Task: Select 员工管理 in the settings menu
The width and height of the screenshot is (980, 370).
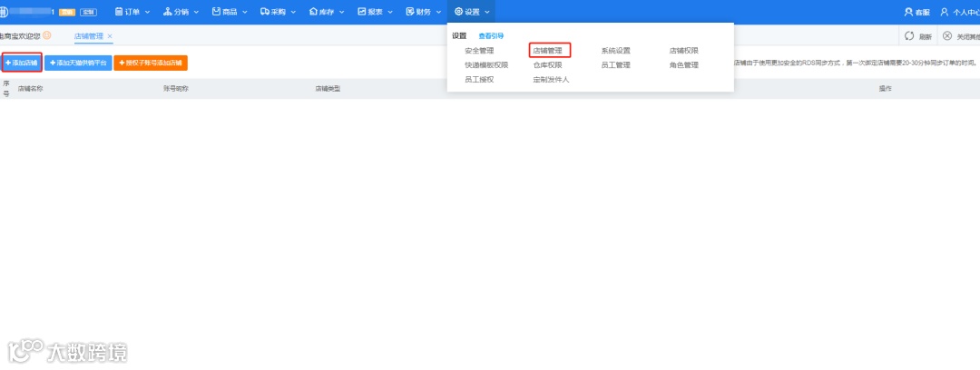Action: pos(615,65)
